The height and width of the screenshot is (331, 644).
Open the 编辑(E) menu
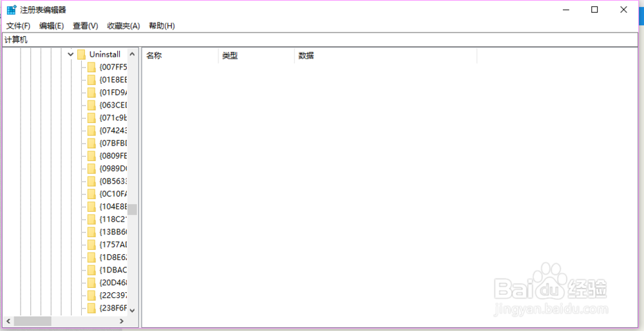[x=52, y=26]
